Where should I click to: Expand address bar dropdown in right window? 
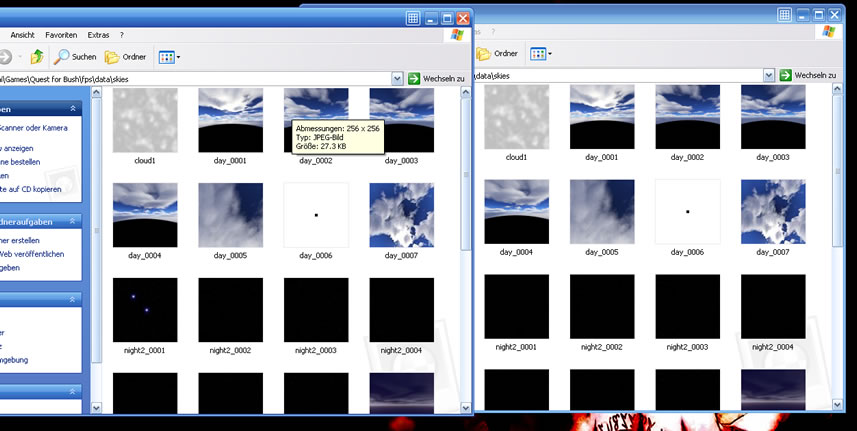[768, 75]
